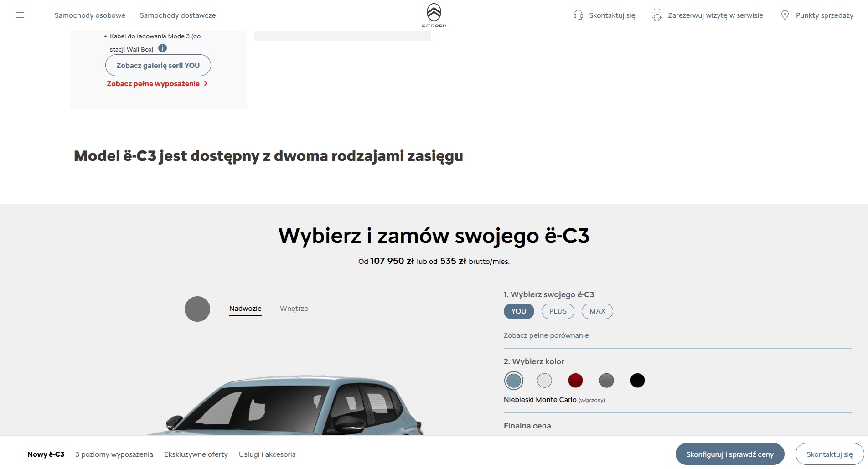Switch to the Wnętrze tab
Image resolution: width=868 pixels, height=469 pixels.
coord(294,309)
